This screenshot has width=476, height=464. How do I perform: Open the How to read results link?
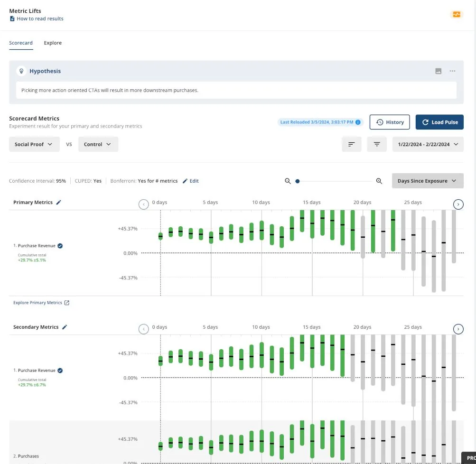tap(37, 19)
